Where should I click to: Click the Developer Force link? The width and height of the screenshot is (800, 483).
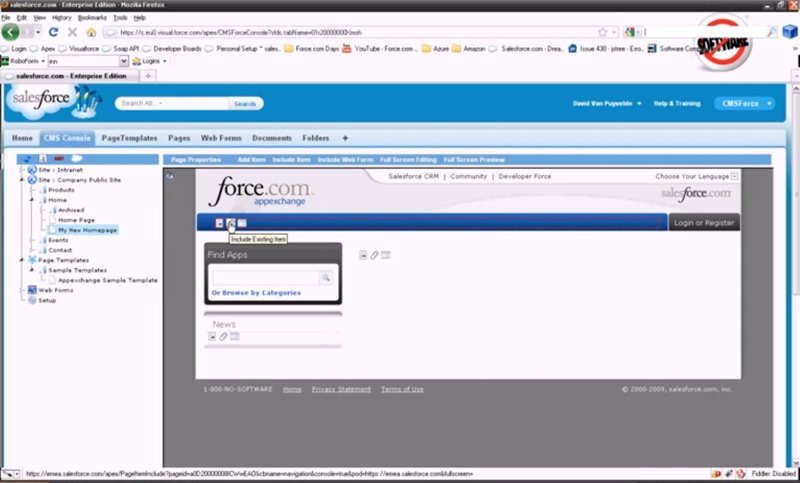coord(525,176)
